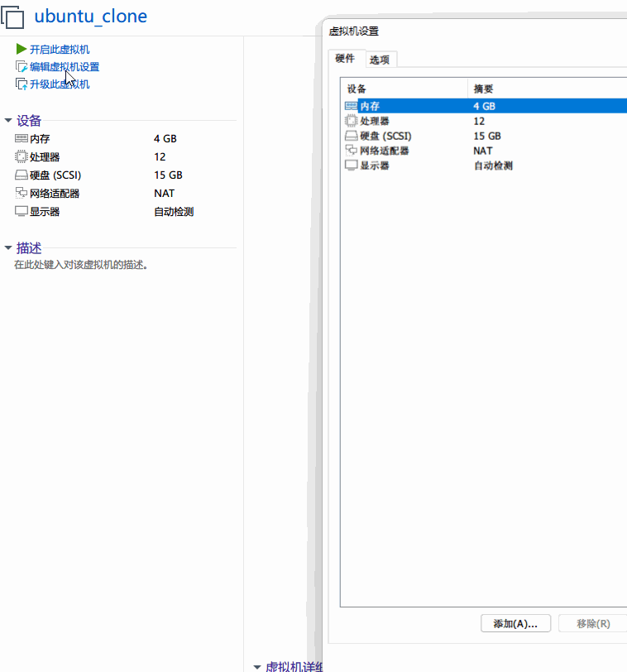
Task: Open the 编辑虚拟机设置 link
Action: [x=65, y=67]
